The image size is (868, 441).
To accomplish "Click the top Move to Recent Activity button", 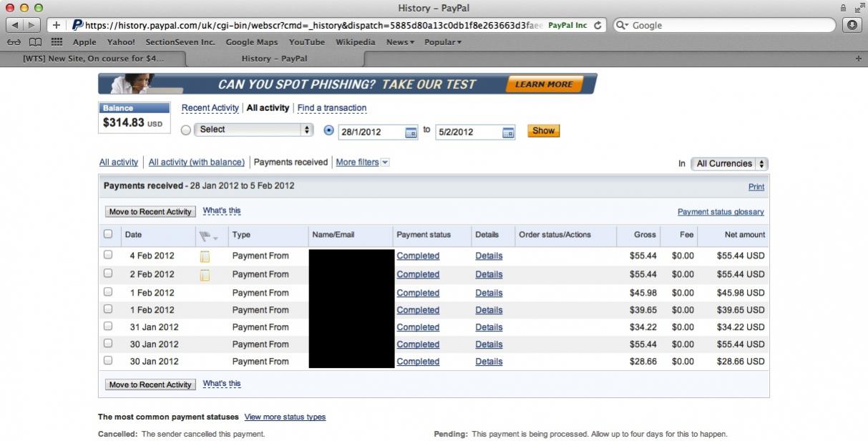I will click(150, 212).
